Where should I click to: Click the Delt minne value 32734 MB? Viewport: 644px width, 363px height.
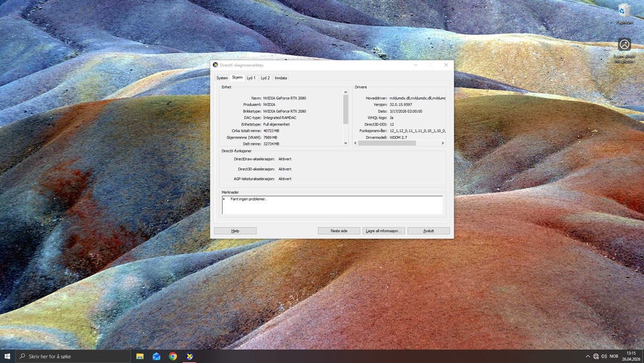271,144
